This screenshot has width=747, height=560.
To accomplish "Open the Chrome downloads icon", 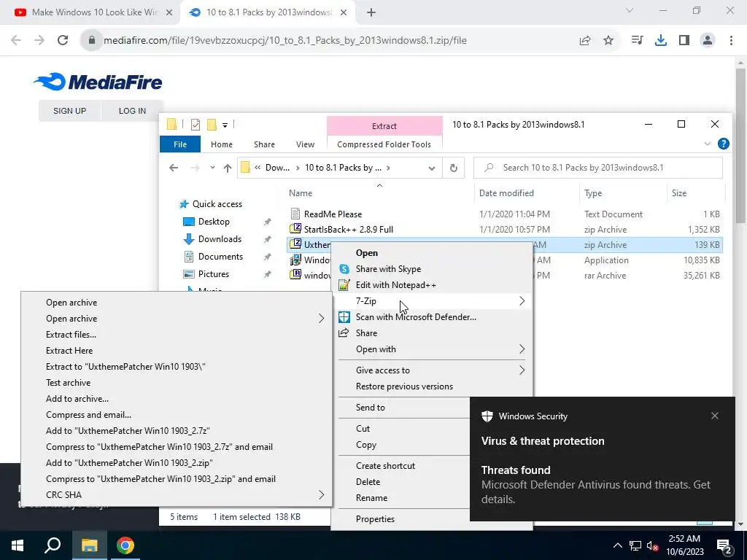I will (661, 41).
